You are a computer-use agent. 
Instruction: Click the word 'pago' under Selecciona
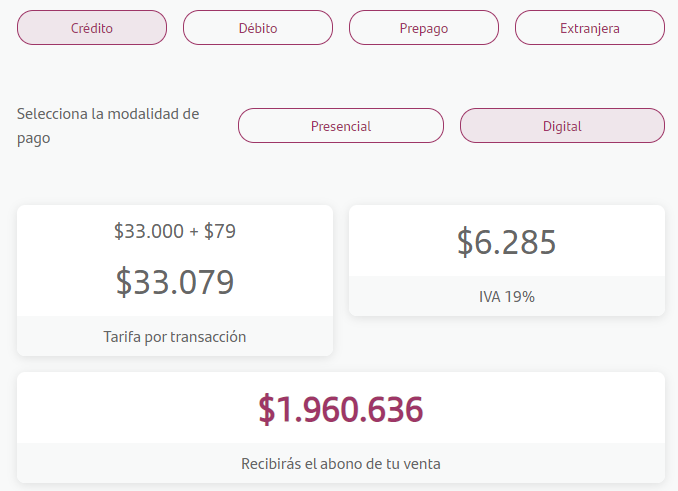34,139
